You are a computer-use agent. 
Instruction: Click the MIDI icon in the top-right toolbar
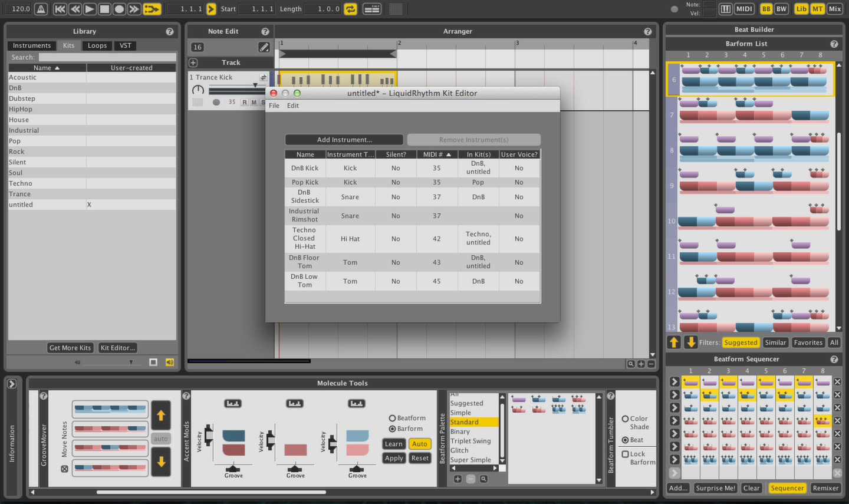(743, 9)
